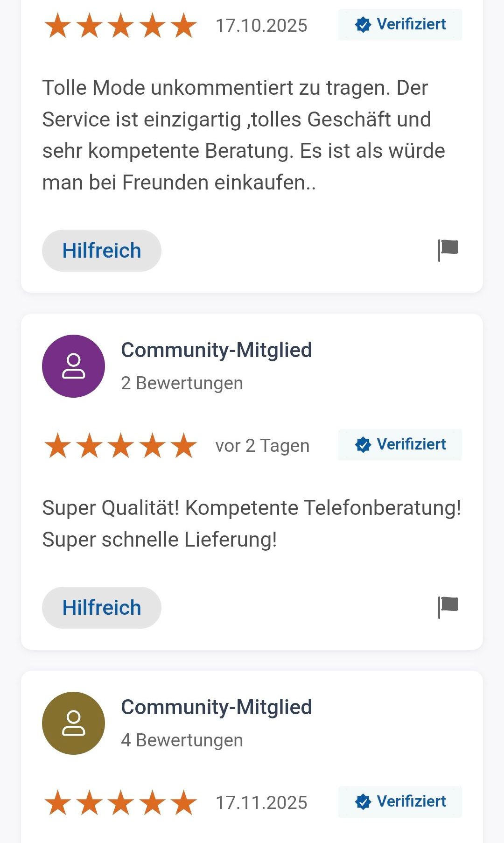Mark the Super Qualität review as Hilfreich
Viewport: 504px width, 843px height.
[x=102, y=608]
